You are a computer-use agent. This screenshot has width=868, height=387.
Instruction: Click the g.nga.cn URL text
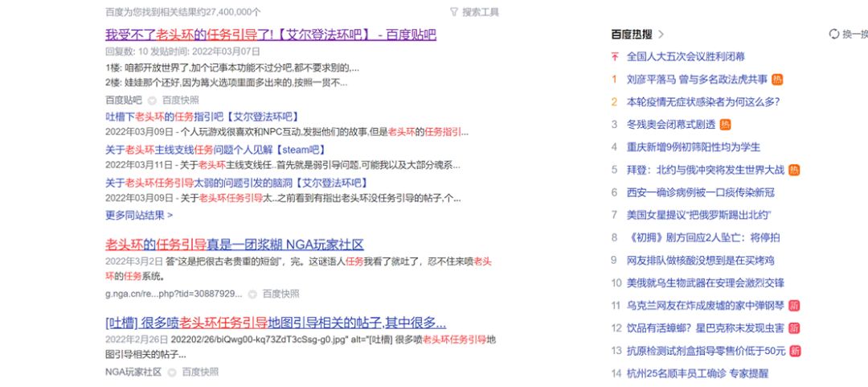pyautogui.click(x=174, y=294)
